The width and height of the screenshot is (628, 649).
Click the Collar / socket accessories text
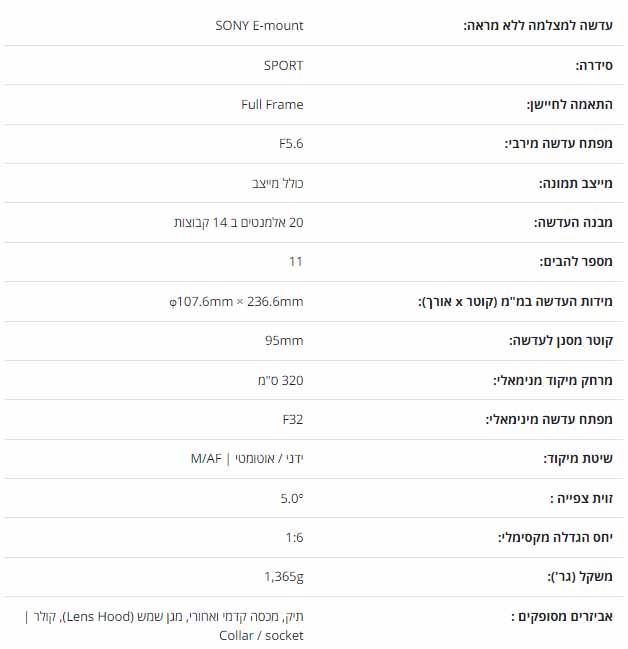coord(261,635)
